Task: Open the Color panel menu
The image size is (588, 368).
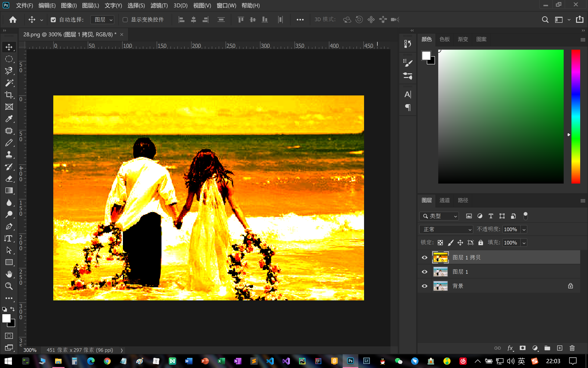Action: point(583,40)
